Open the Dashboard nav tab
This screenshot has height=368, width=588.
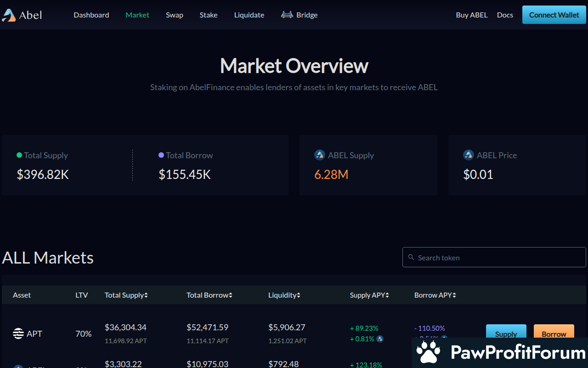[x=91, y=15]
